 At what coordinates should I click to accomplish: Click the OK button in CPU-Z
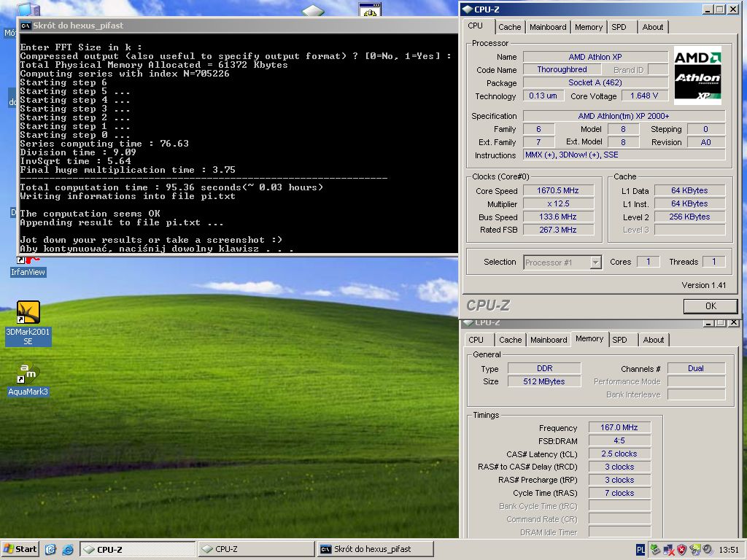coord(711,306)
